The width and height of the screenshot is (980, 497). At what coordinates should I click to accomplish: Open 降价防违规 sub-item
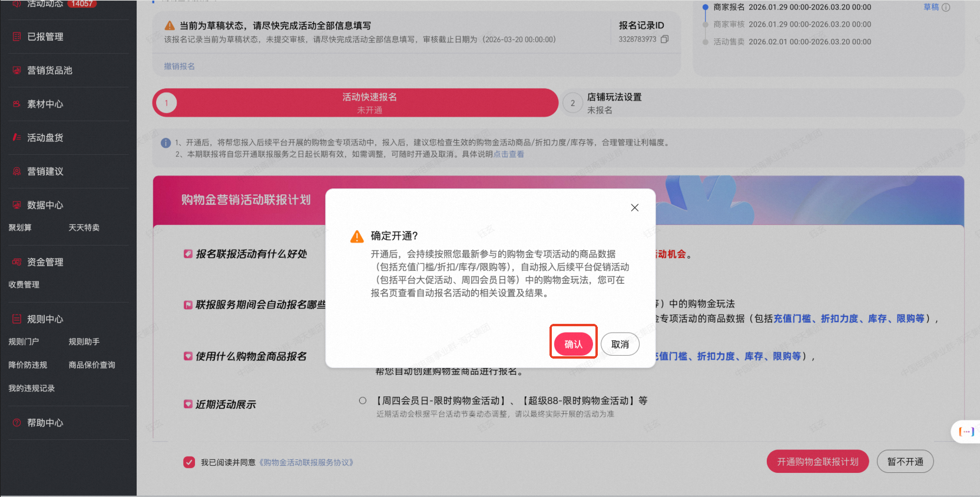pos(28,365)
